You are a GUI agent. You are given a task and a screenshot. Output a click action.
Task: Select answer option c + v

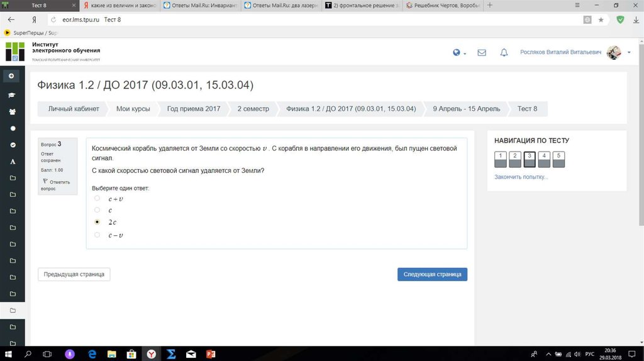click(97, 198)
